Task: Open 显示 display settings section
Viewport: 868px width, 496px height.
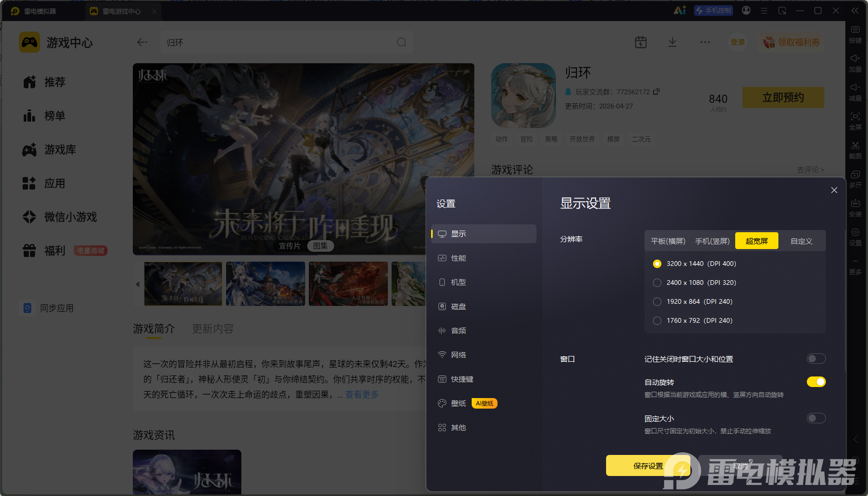Action: click(x=484, y=234)
